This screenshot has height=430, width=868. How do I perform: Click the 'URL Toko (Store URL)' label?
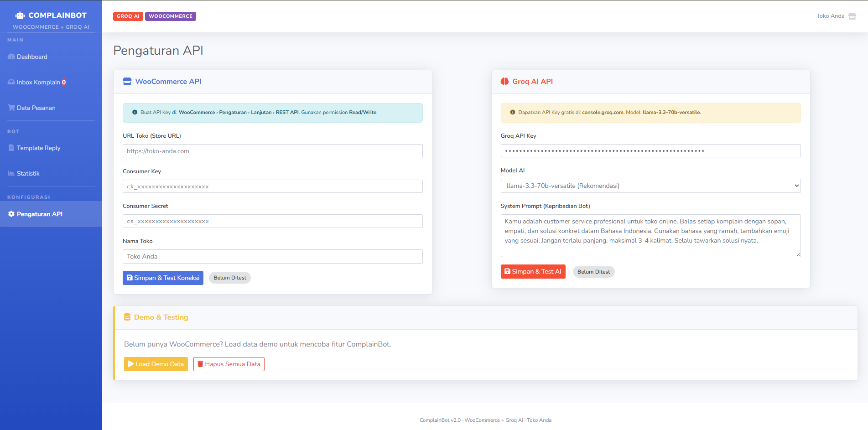click(152, 136)
